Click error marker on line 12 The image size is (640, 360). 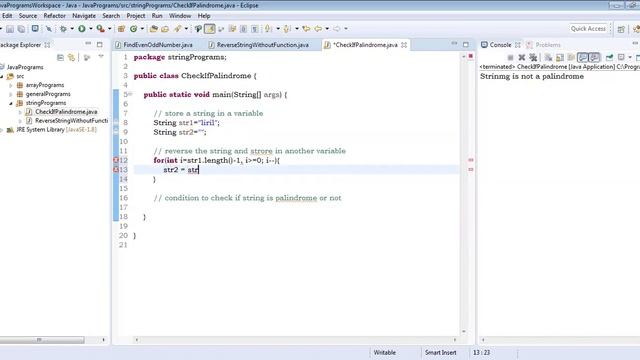116,160
